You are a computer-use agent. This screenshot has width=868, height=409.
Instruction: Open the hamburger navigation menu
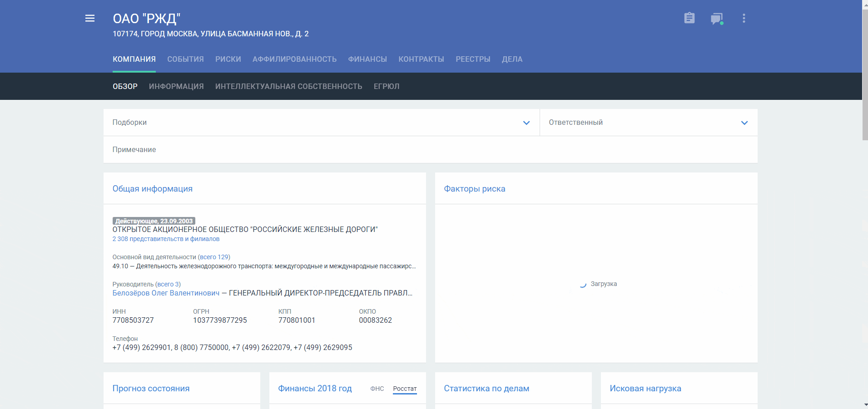coord(90,18)
